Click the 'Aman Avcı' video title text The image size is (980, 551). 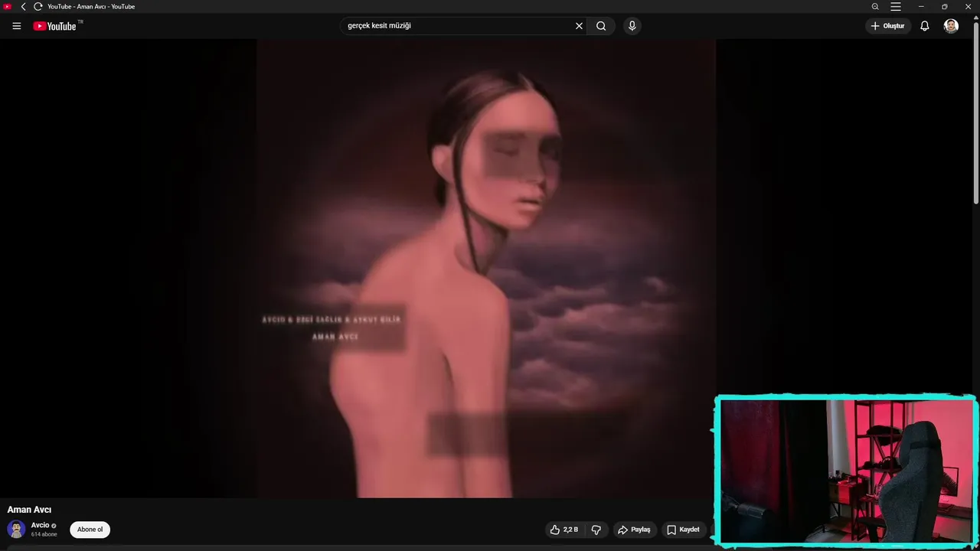click(x=29, y=510)
